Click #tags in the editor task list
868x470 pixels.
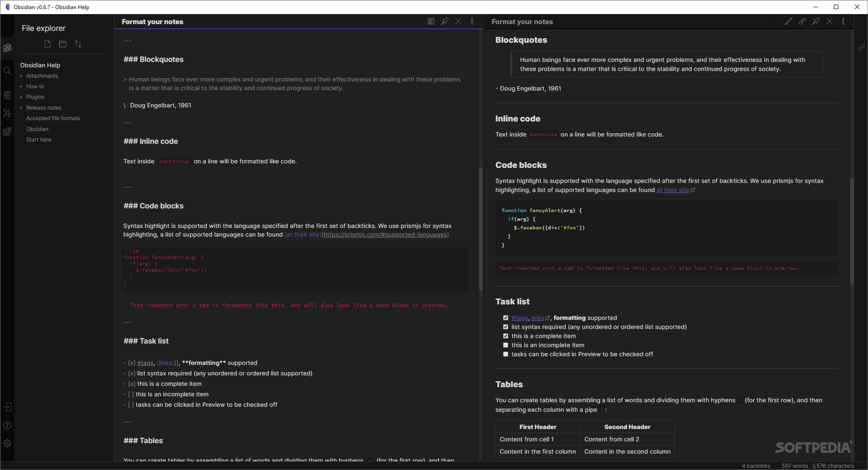coord(146,363)
